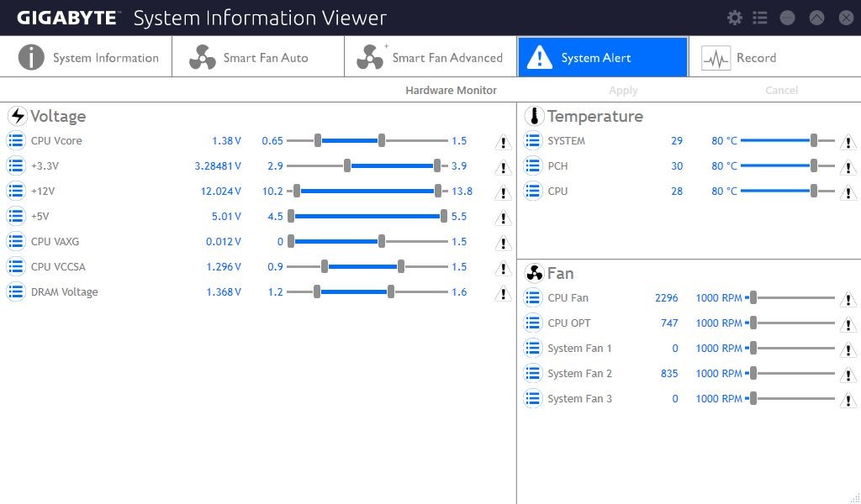
Task: Click the Apply button
Action: (623, 91)
